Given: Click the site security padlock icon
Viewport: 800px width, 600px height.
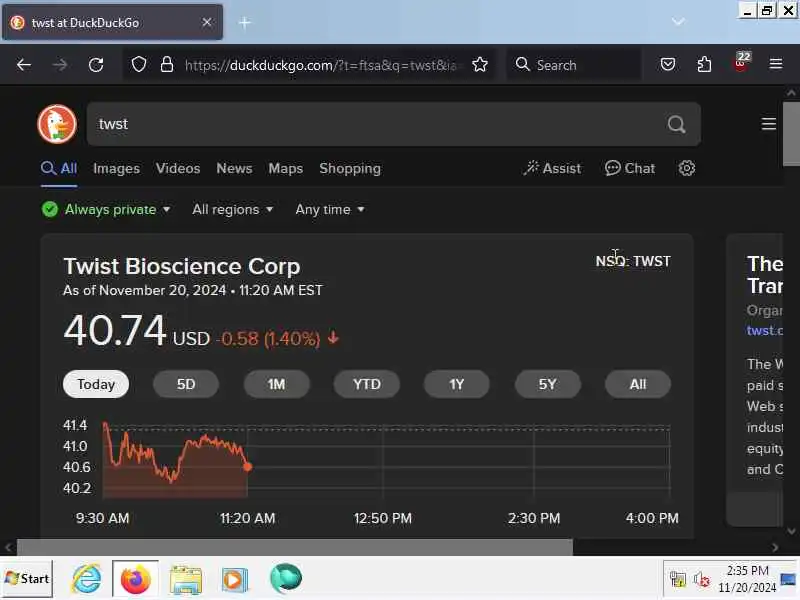Looking at the screenshot, I should pyautogui.click(x=167, y=65).
